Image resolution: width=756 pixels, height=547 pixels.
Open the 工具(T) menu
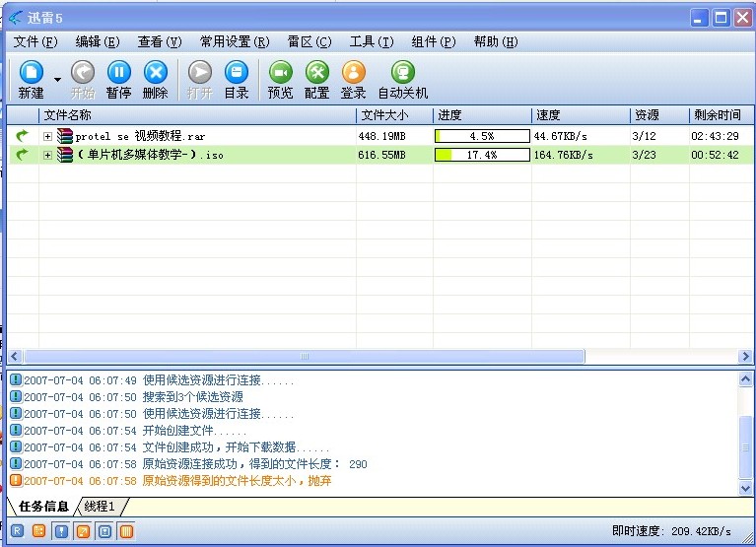coord(372,42)
